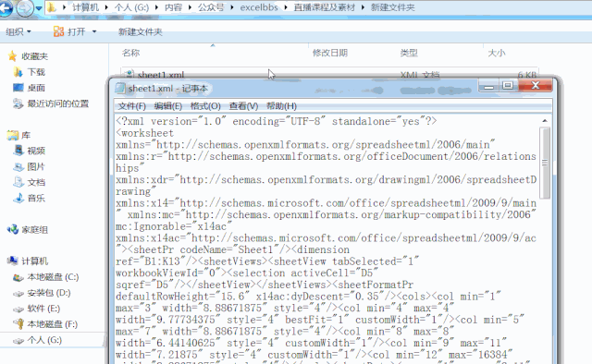Sort by 名称 column header
The width and height of the screenshot is (592, 364).
click(x=130, y=53)
